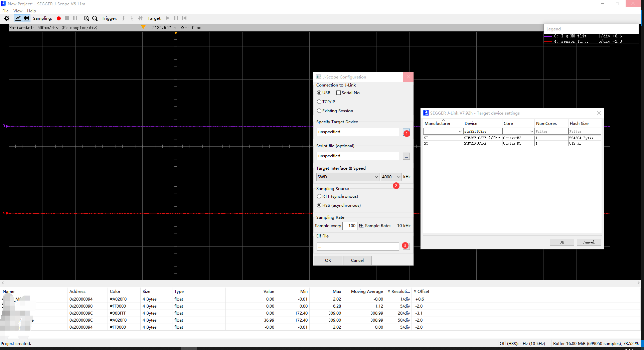Choose RTT (synchronous) sampling source
The height and width of the screenshot is (350, 644).
click(319, 196)
